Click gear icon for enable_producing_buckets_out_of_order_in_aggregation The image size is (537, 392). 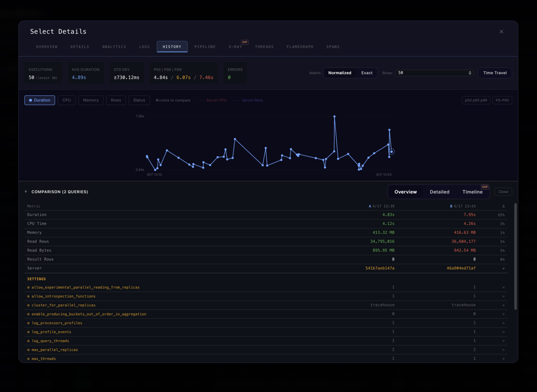coord(28,314)
